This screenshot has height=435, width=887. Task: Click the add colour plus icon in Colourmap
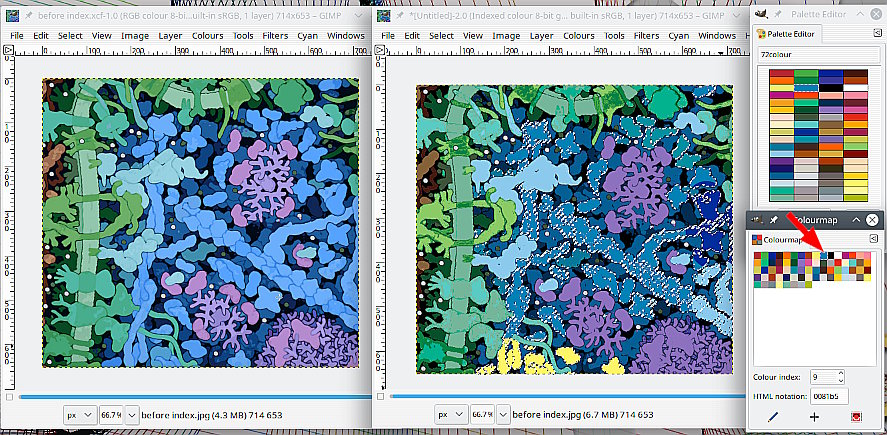(x=814, y=416)
